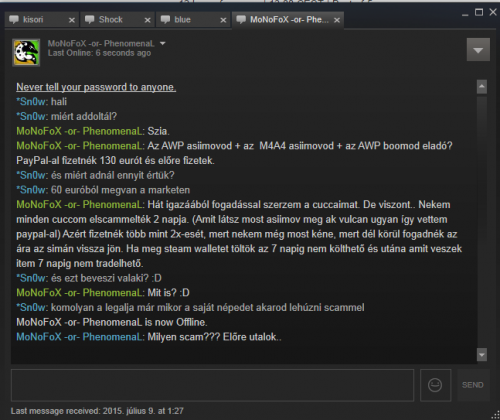Maximize the chat window
This screenshot has height=420, width=500.
[479, 13]
